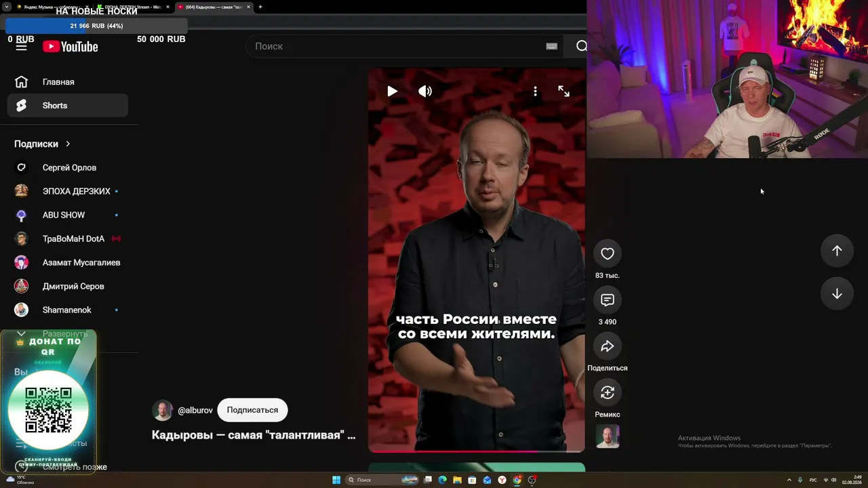Open the taskbar clock and date
Viewport: 868px width, 488px height.
pos(852,480)
